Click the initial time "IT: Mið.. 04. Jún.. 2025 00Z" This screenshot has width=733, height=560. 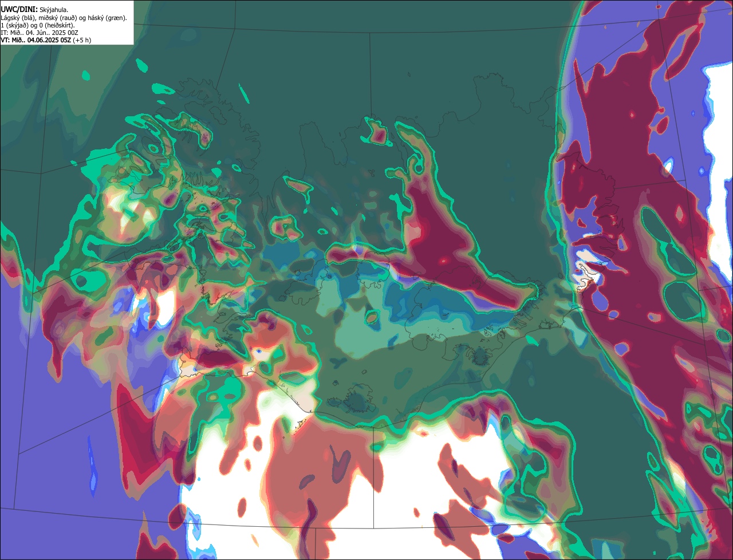pyautogui.click(x=40, y=33)
